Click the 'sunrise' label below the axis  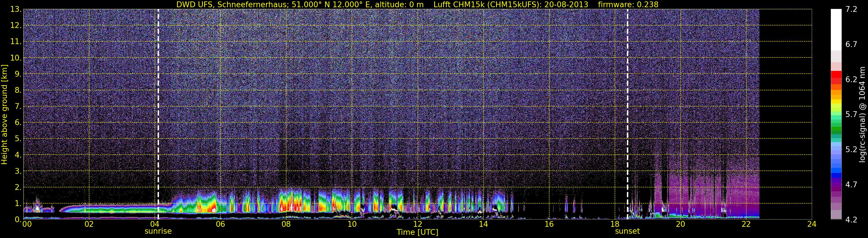158,231
